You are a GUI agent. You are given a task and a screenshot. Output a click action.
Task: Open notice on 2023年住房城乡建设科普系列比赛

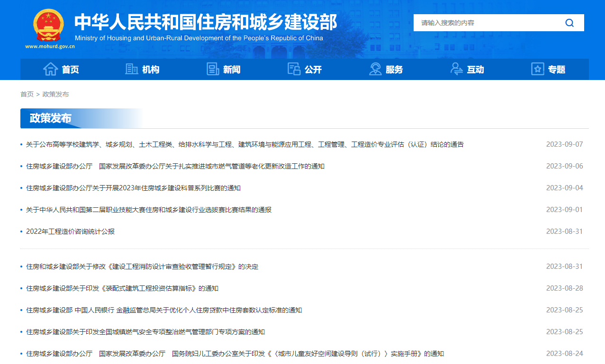tap(133, 188)
